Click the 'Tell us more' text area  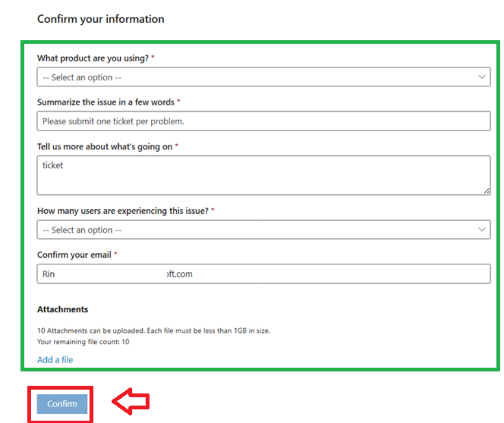[x=263, y=175]
